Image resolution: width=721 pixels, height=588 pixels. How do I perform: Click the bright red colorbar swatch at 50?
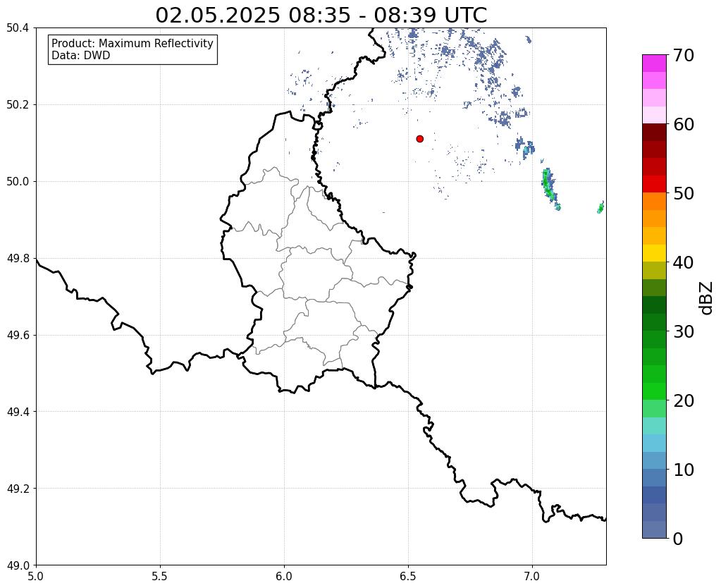click(654, 184)
